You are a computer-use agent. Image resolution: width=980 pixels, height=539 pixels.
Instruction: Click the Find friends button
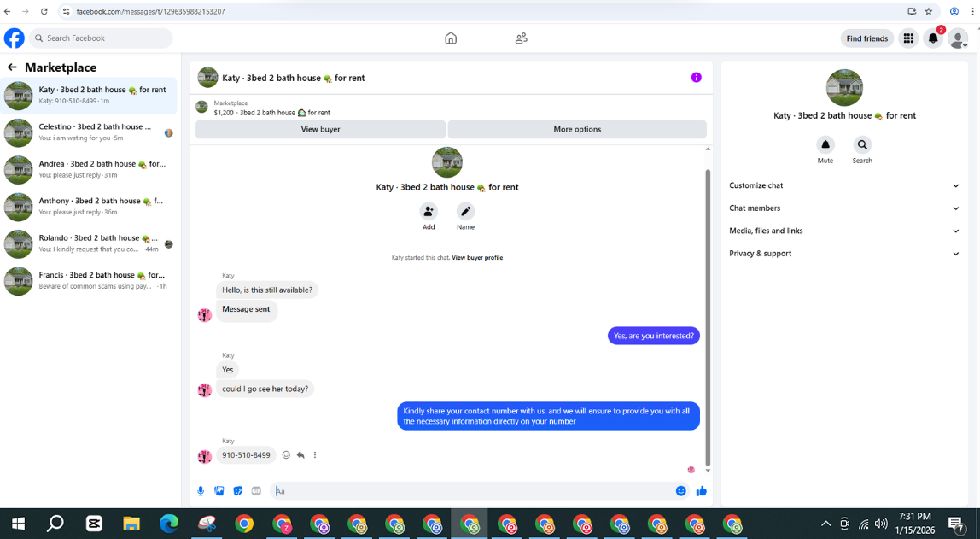pyautogui.click(x=866, y=38)
